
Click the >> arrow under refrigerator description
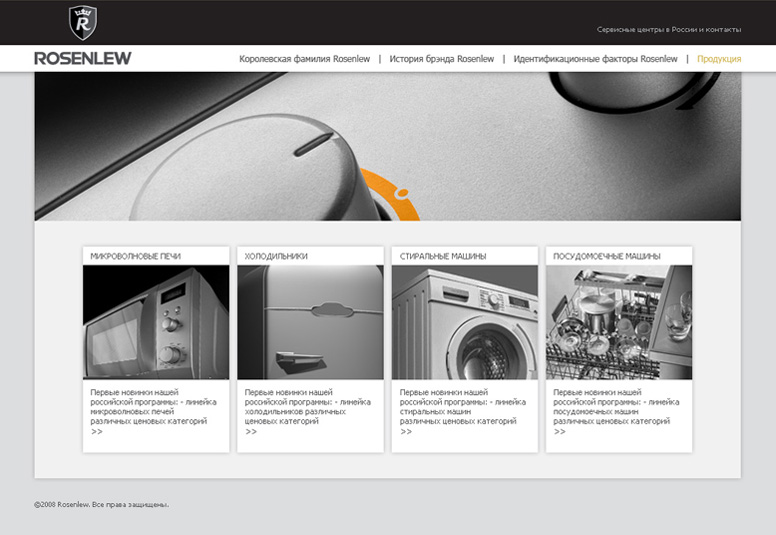251,432
